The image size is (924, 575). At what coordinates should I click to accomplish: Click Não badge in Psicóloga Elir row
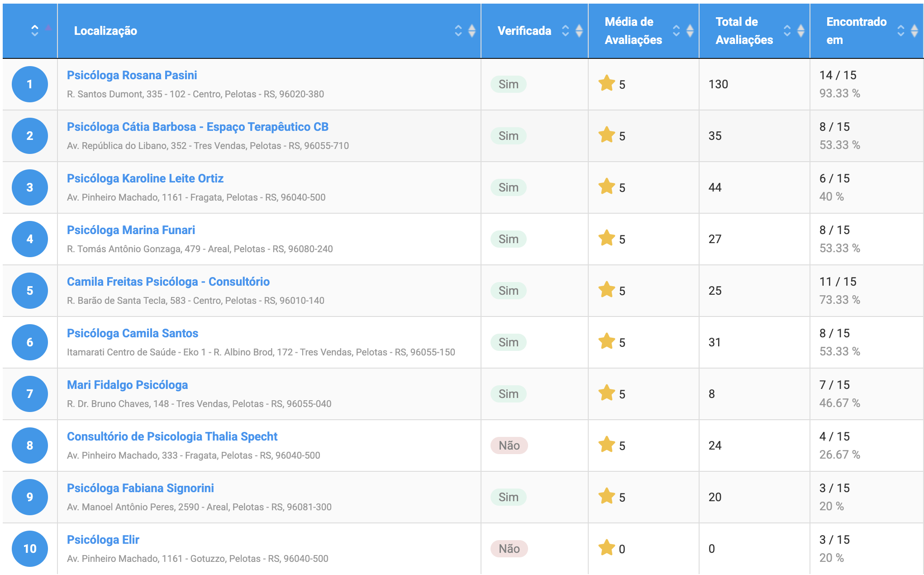[509, 549]
